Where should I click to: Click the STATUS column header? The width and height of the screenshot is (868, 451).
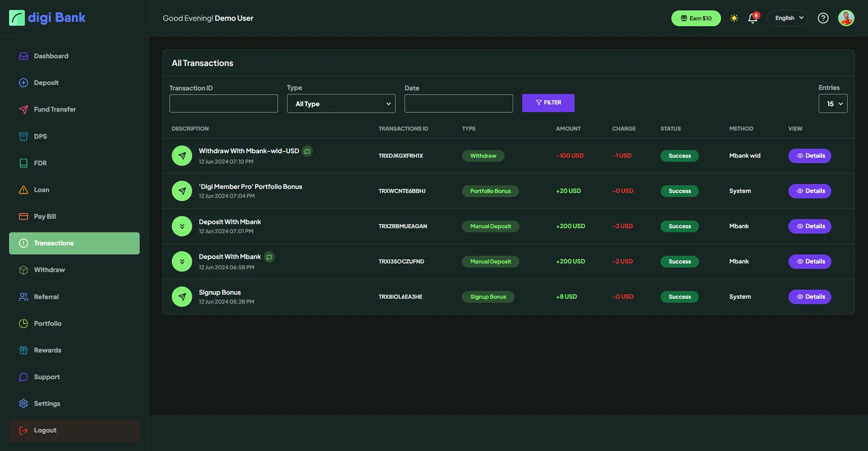click(x=670, y=129)
